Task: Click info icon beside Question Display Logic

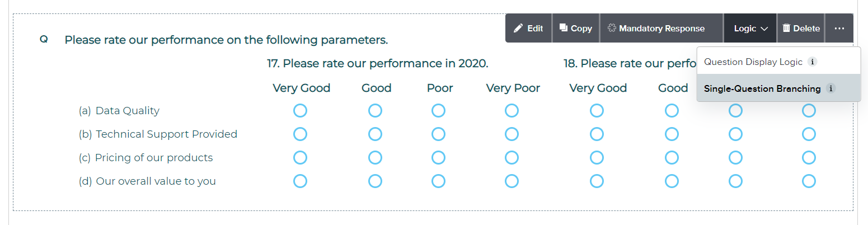Action: tap(813, 62)
